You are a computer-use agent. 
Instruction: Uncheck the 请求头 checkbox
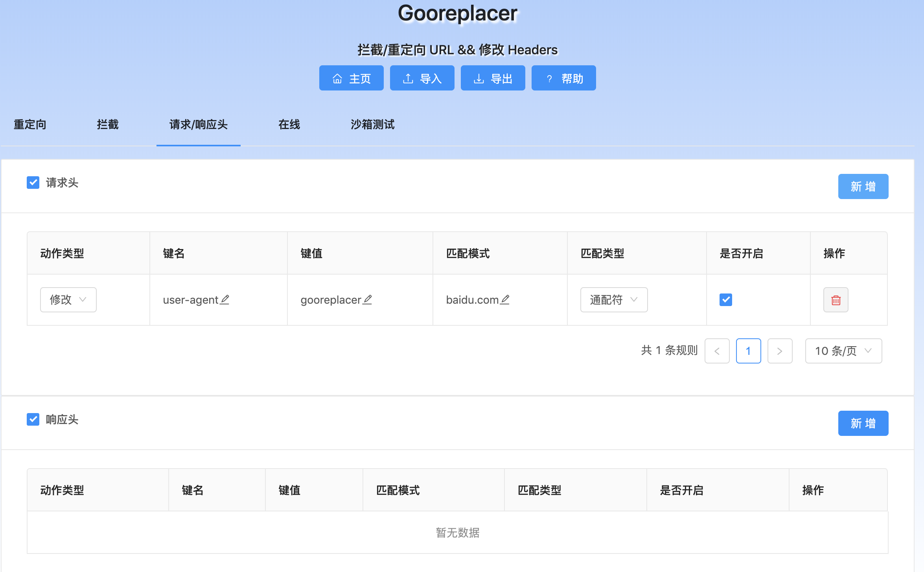point(33,183)
